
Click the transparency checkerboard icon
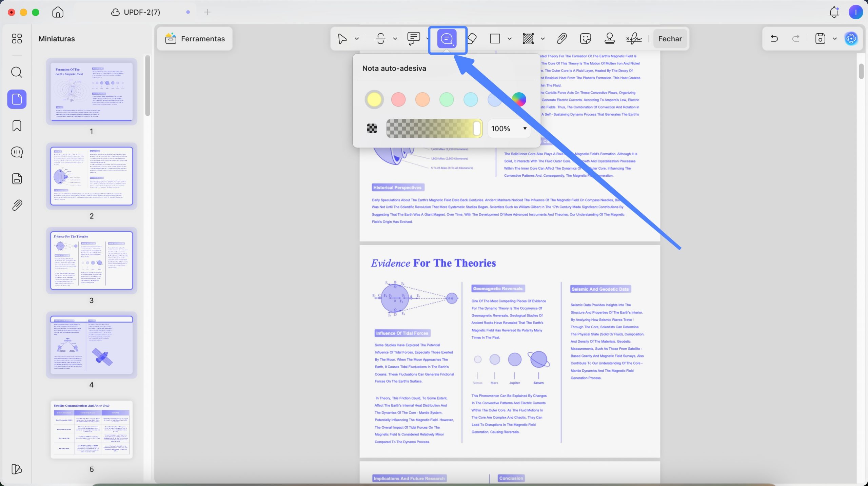point(372,129)
